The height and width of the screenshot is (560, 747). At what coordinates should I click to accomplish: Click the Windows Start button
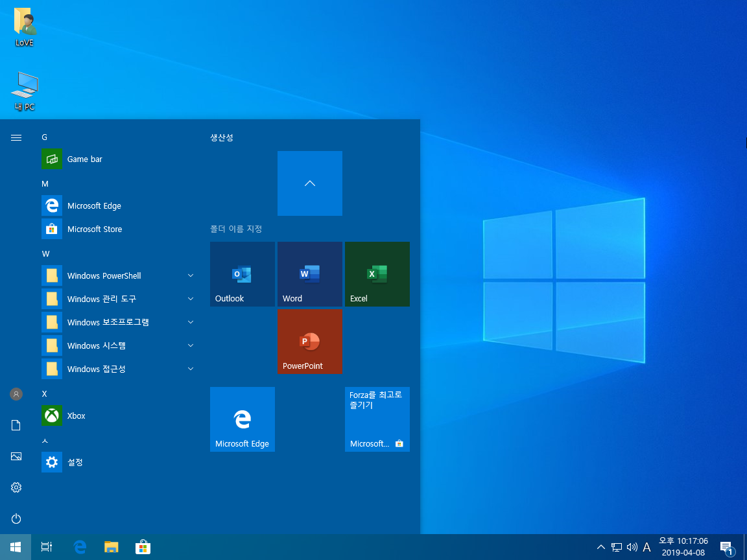click(16, 547)
